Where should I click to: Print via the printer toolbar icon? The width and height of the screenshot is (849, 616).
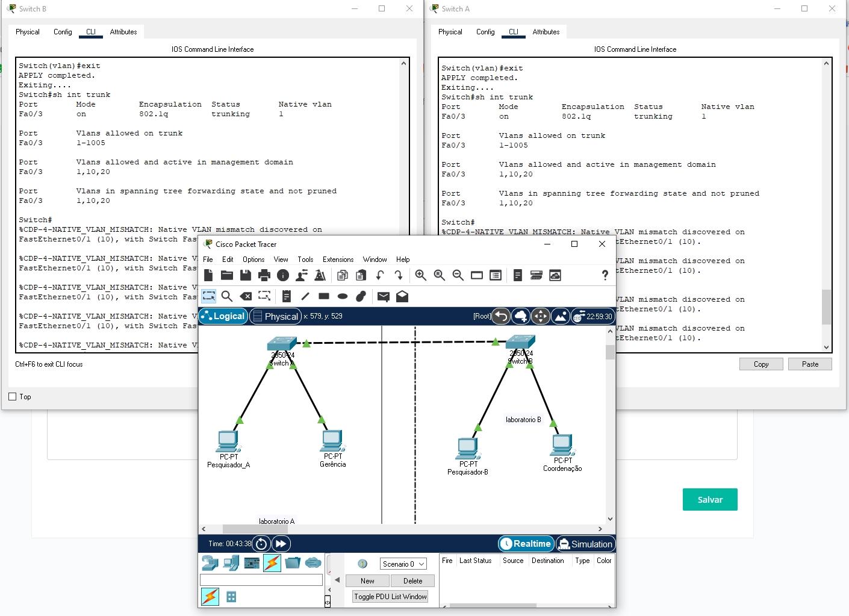264,275
